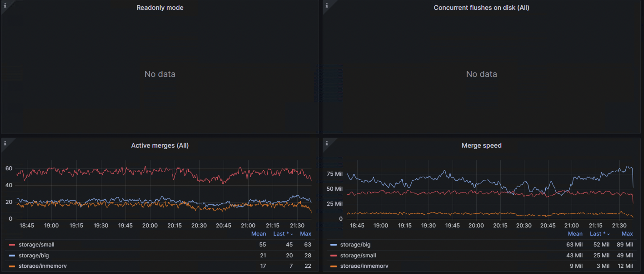Open the Last sort dropdown in Merge speed legend

(x=599, y=234)
